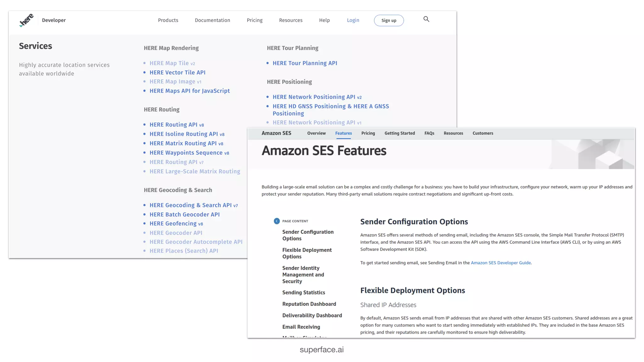
Task: Click the Sign up button
Action: 389,20
